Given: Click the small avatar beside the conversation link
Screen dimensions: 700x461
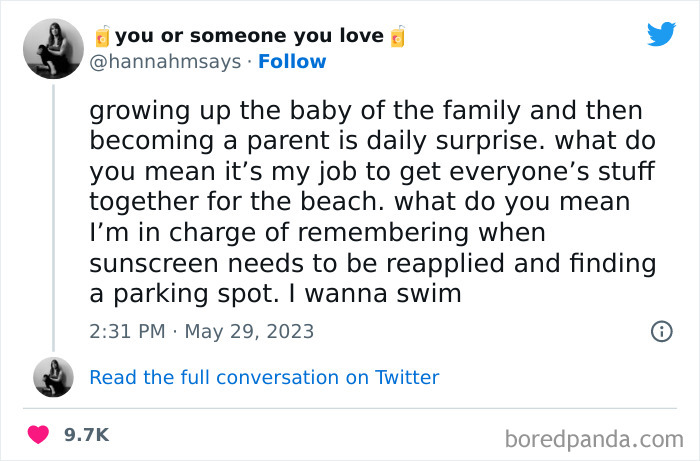Looking at the screenshot, I should [x=53, y=377].
